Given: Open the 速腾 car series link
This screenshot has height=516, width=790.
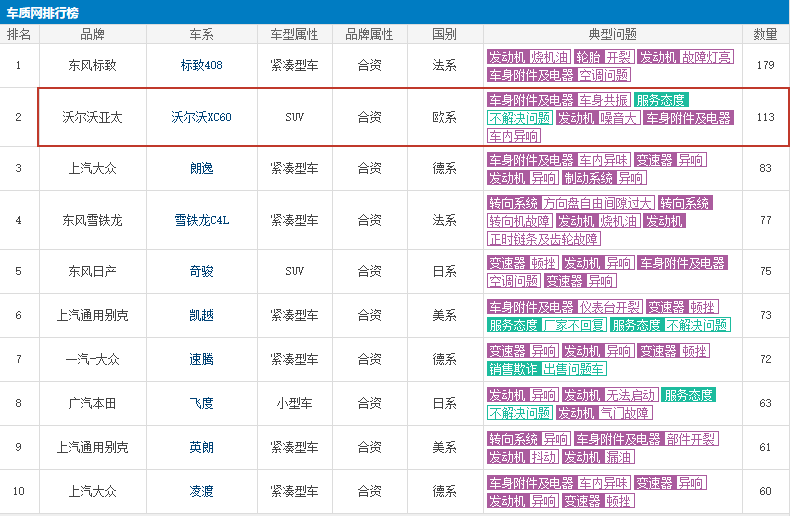Looking at the screenshot, I should tap(202, 359).
